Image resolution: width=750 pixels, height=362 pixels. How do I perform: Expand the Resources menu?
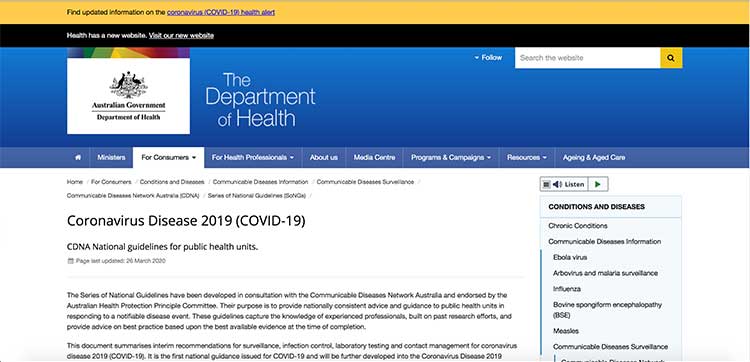[527, 157]
